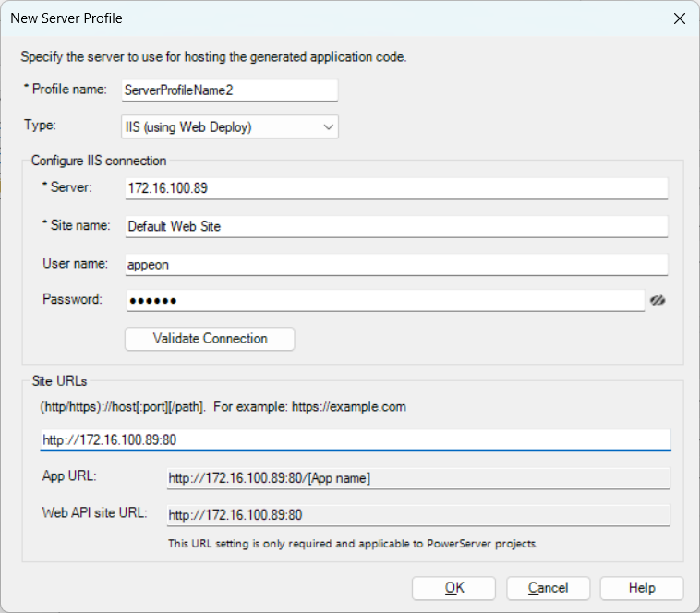Click the Web API site URL field
This screenshot has height=613, width=700.
416,515
